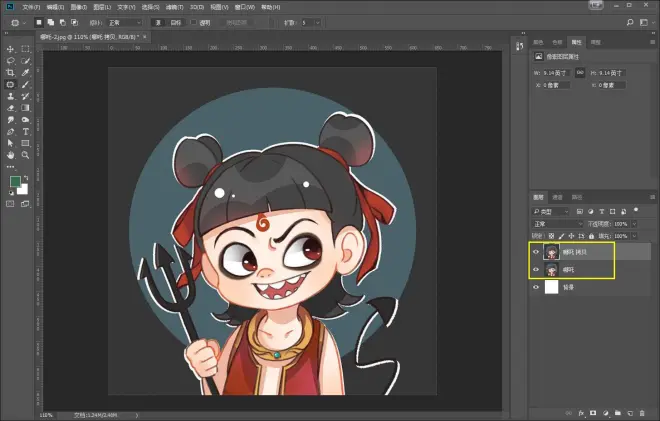This screenshot has width=660, height=421.
Task: Select the Eyedropper tool
Action: [25, 73]
